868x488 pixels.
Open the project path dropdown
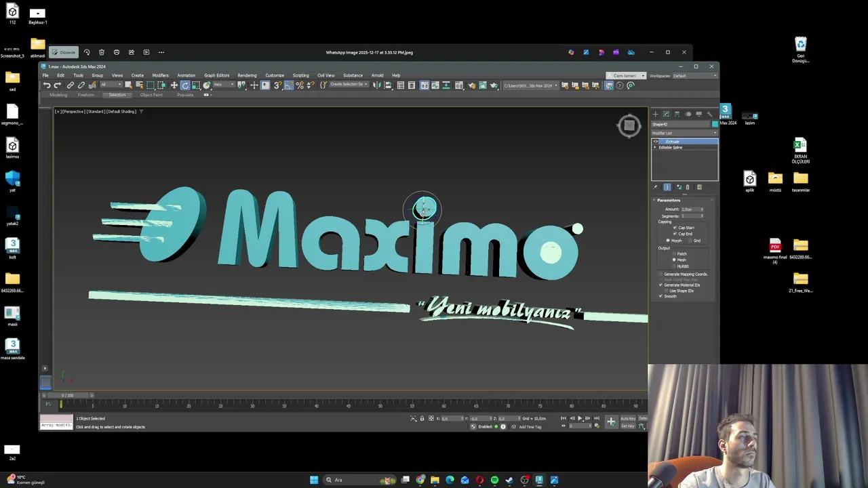coord(531,85)
